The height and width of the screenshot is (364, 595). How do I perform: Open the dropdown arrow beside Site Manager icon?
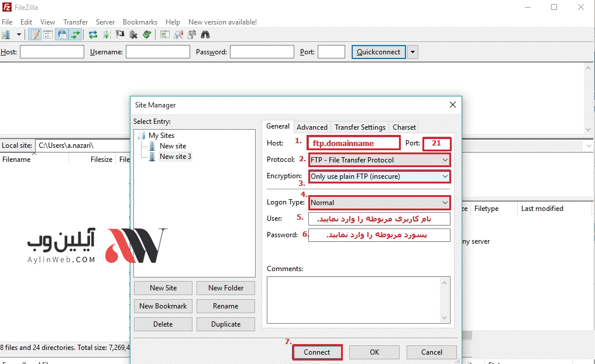(x=19, y=35)
